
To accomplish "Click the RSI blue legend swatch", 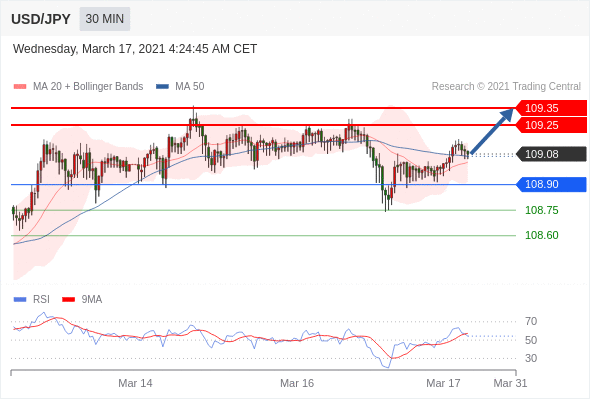I will 20,300.
